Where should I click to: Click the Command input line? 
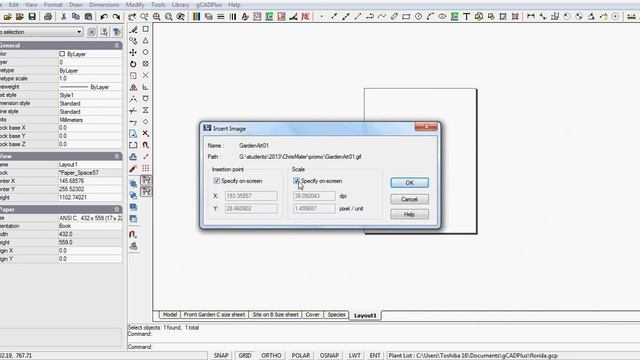[x=384, y=347]
